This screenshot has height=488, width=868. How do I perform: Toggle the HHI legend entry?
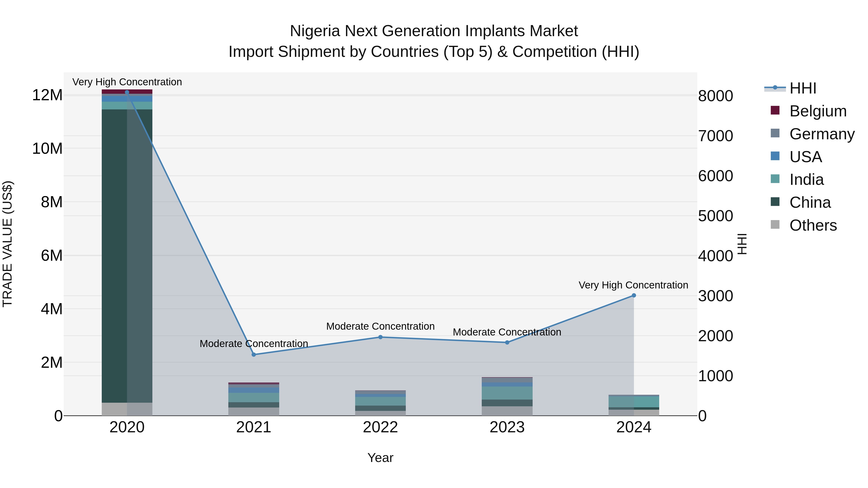tap(790, 88)
